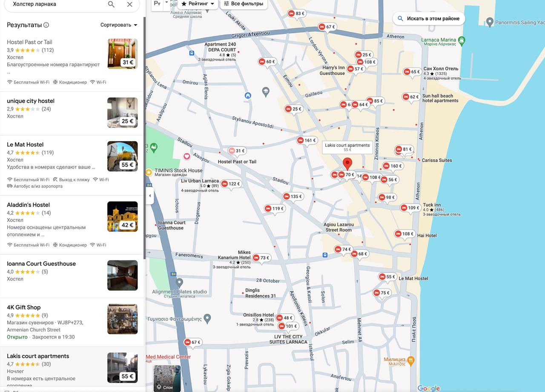Open the Сортировать sort dropdown
Image resolution: width=545 pixels, height=392 pixels.
[x=119, y=25]
